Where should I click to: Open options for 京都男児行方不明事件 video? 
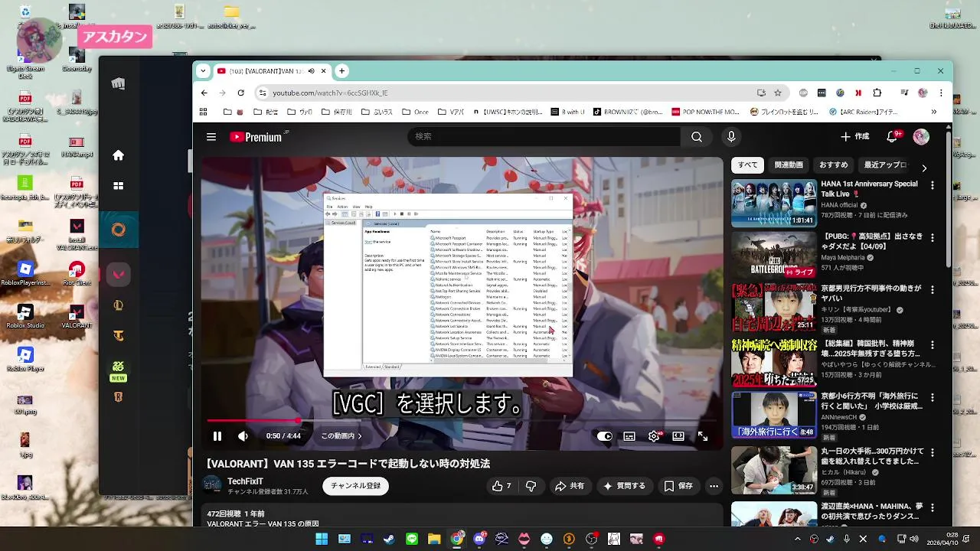point(932,290)
